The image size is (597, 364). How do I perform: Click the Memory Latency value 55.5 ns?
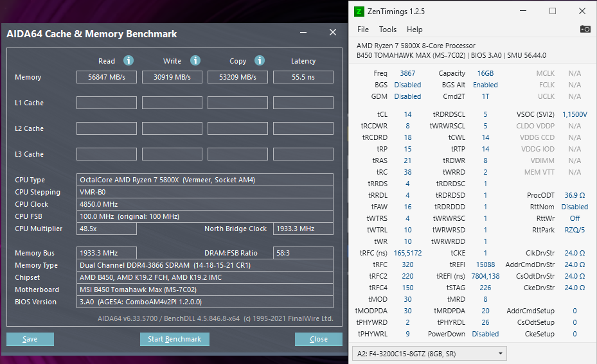point(303,77)
